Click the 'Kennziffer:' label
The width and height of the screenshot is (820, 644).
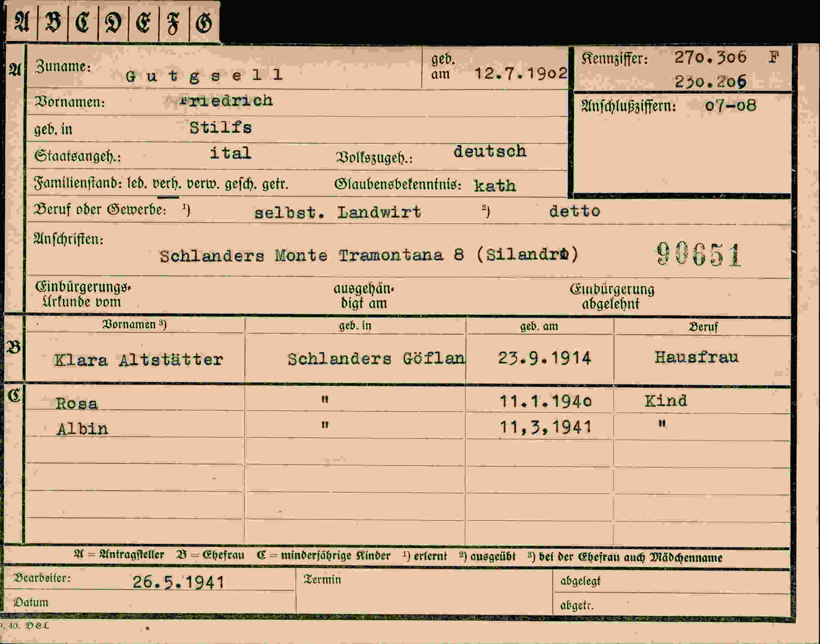click(x=614, y=58)
